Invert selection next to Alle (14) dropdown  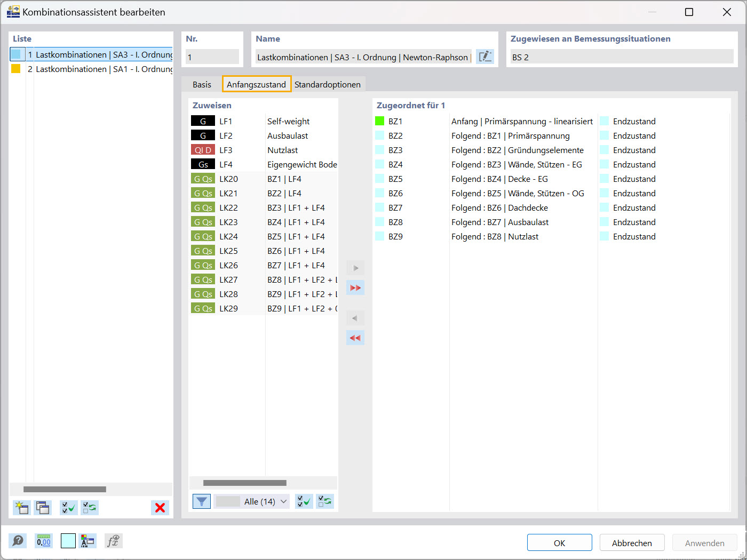tap(325, 501)
